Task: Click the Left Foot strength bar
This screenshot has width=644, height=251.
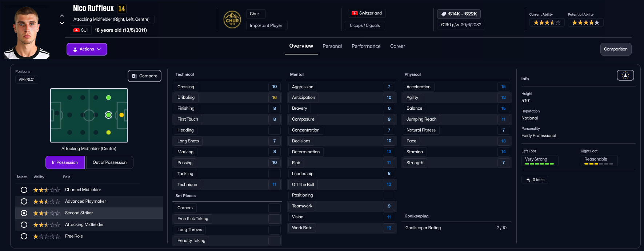Action: pos(540,164)
